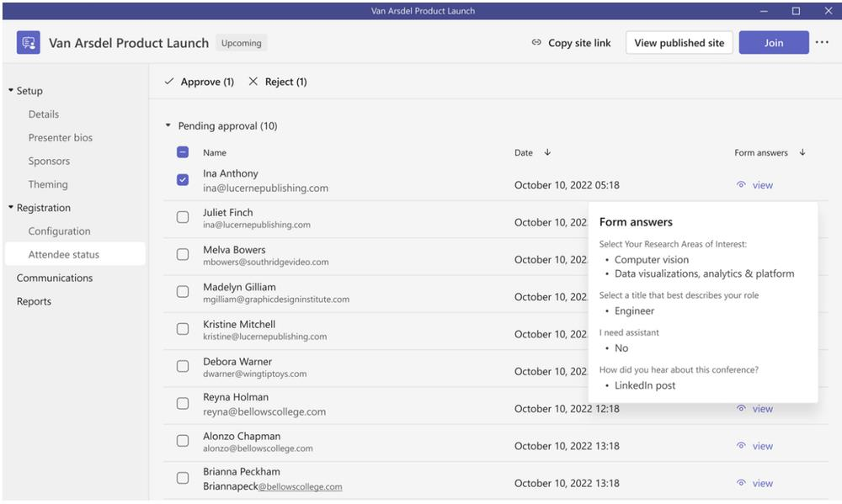Click the Join button
This screenshot has height=504, width=842.
pyautogui.click(x=774, y=42)
